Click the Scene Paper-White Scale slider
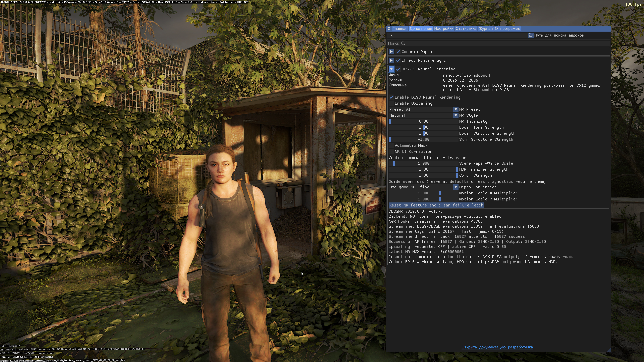The image size is (644, 362). point(423,163)
